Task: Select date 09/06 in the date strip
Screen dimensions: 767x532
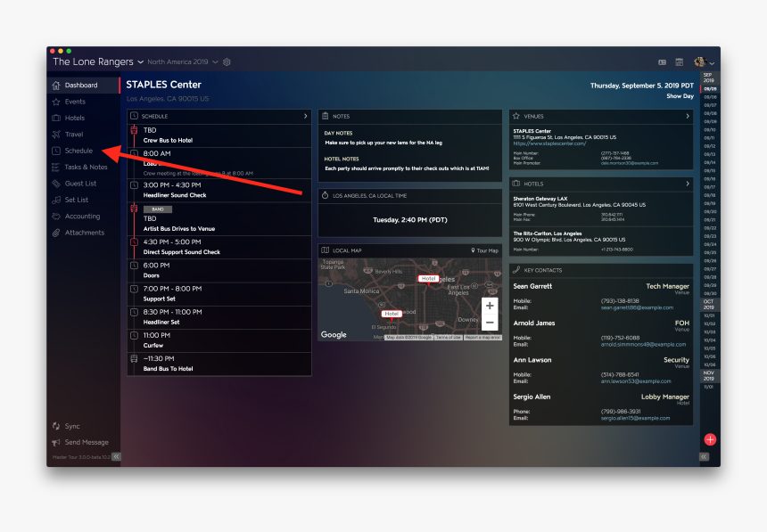Action: 710,97
